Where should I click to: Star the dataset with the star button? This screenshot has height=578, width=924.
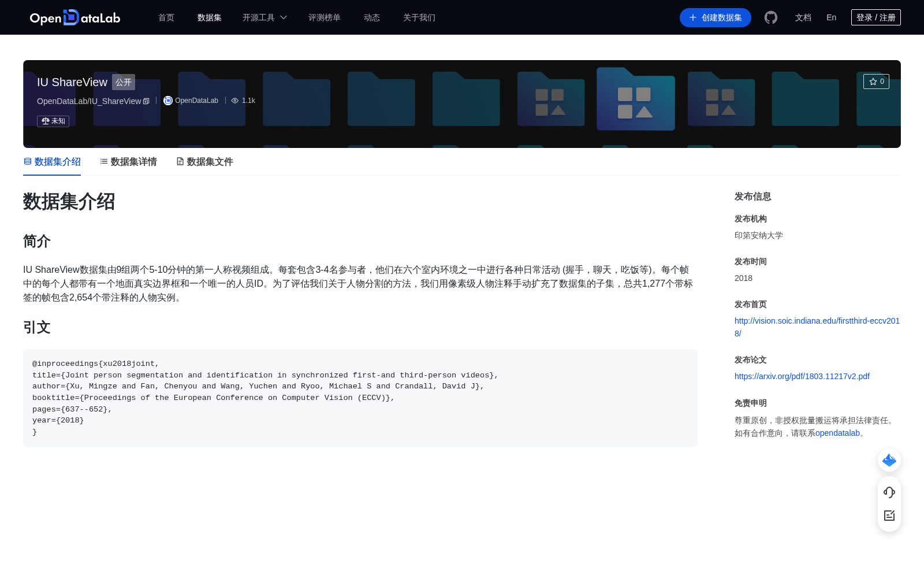[x=876, y=81]
